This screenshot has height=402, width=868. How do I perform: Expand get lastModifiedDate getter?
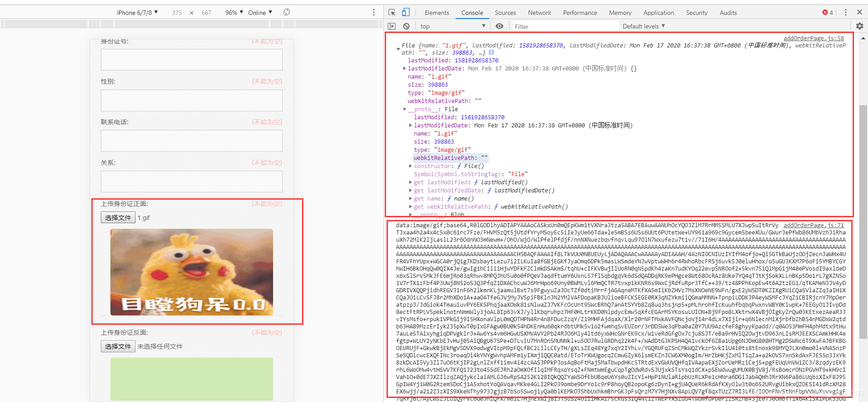[410, 191]
